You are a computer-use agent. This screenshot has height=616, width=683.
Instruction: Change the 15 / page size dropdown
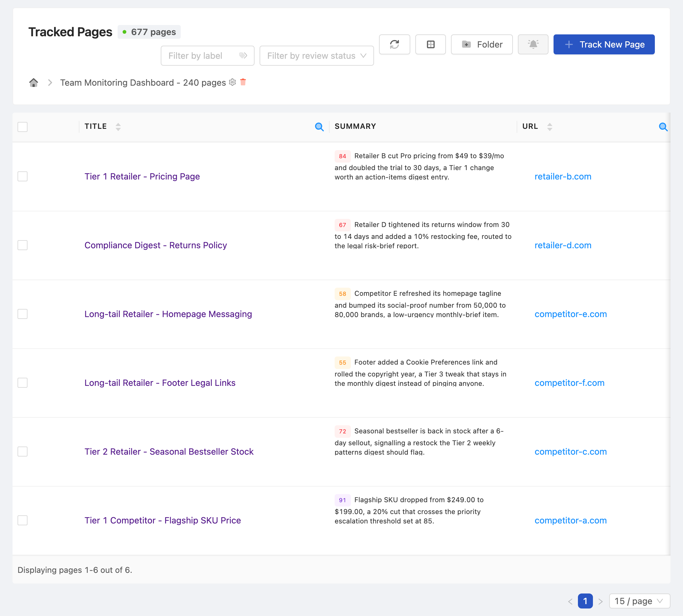click(x=639, y=601)
